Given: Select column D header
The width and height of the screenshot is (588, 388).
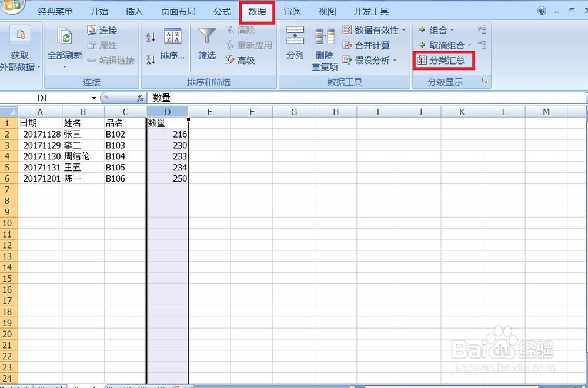Looking at the screenshot, I should point(168,112).
